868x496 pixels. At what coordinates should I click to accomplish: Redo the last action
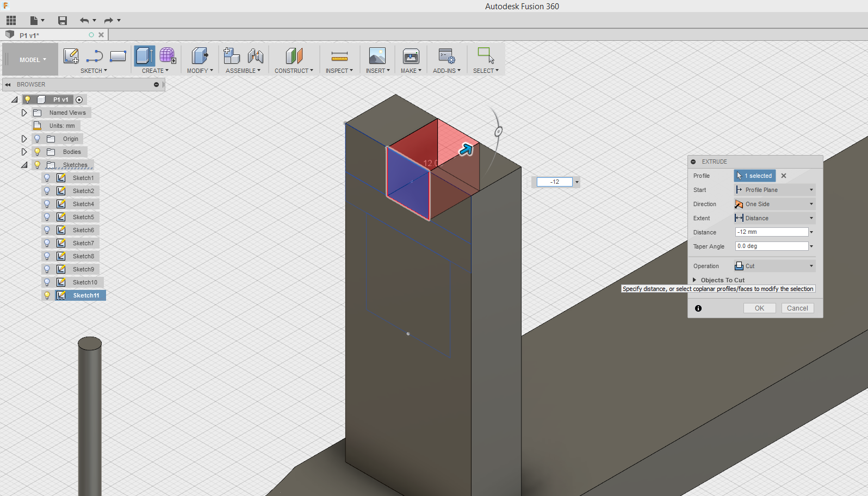click(108, 21)
